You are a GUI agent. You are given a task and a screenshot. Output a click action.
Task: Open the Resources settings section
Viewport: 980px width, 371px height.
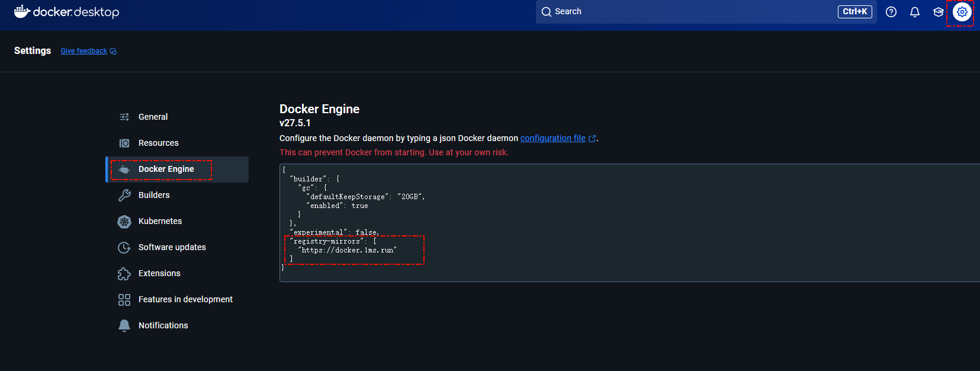[x=178, y=143]
